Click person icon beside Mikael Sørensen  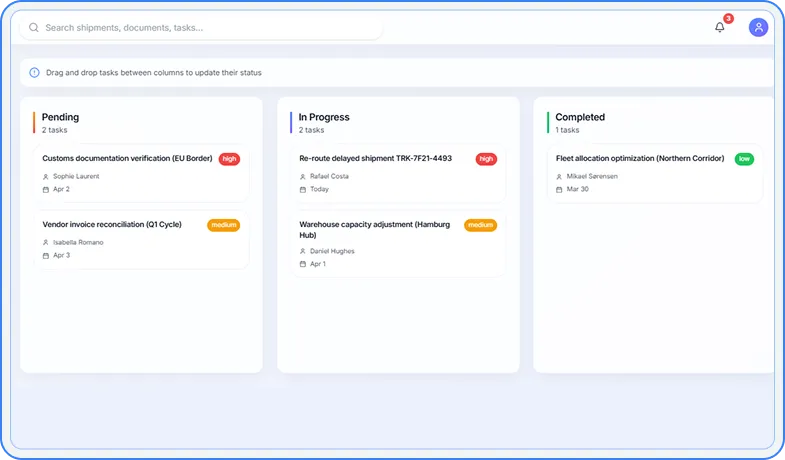(559, 176)
